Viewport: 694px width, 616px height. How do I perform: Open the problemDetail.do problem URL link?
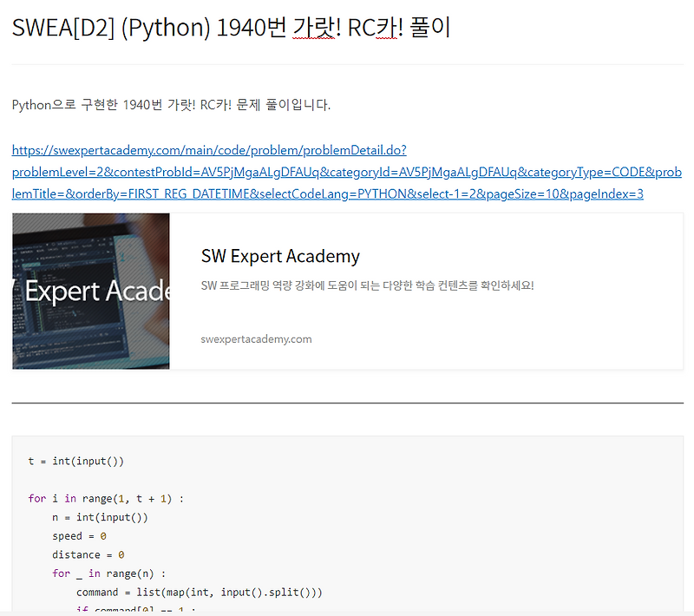coord(208,149)
